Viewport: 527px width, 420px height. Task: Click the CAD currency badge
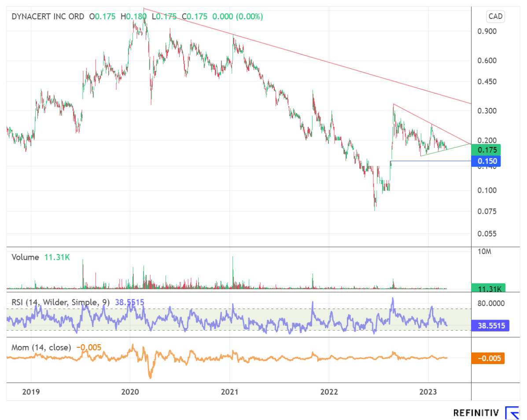pyautogui.click(x=495, y=17)
